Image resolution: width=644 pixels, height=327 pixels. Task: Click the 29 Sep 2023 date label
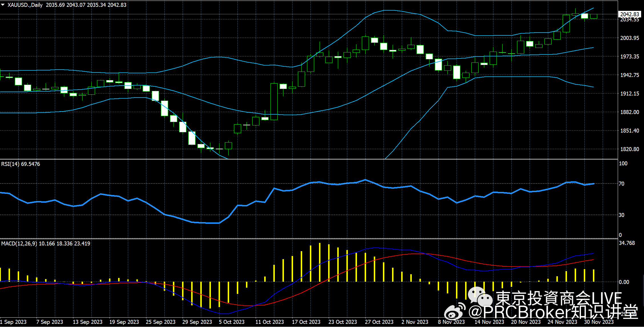coord(197,322)
